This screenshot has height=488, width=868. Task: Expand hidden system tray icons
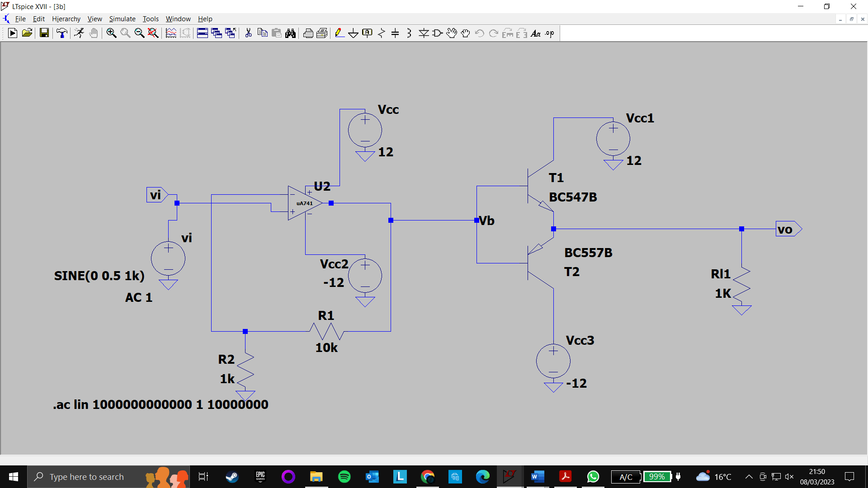coord(749,477)
